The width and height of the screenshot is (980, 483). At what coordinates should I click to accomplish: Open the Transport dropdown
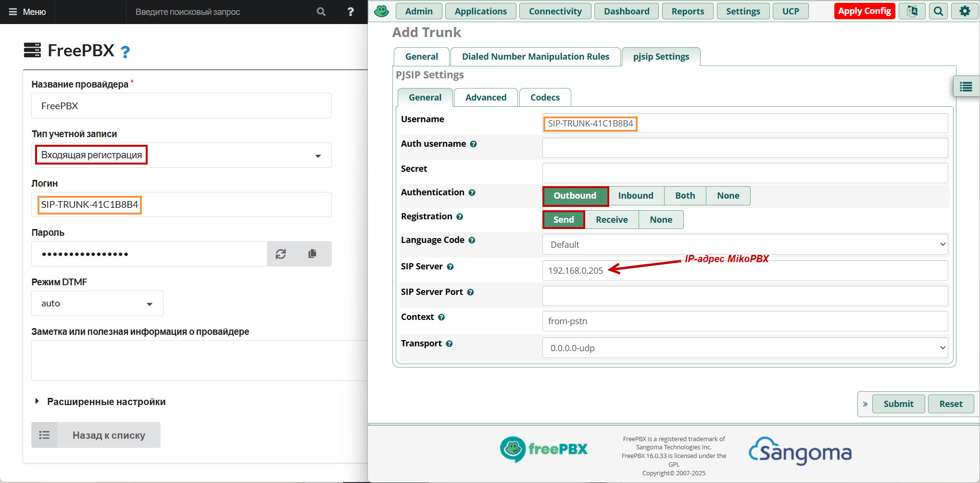(x=744, y=348)
